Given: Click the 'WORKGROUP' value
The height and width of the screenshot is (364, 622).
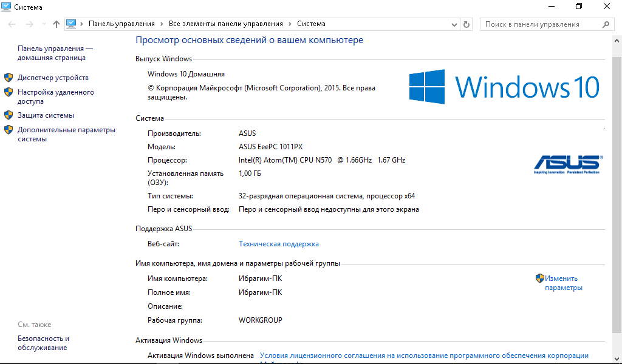Looking at the screenshot, I should click(x=260, y=320).
